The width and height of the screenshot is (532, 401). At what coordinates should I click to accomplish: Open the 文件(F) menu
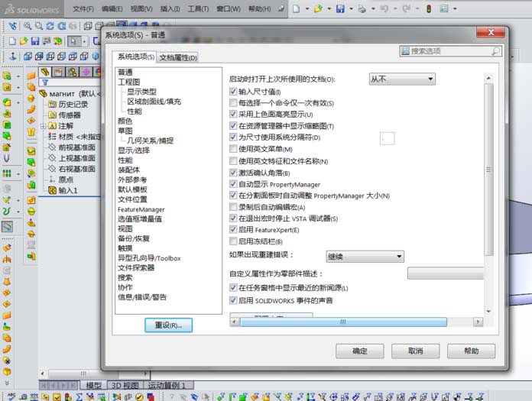click(x=83, y=9)
